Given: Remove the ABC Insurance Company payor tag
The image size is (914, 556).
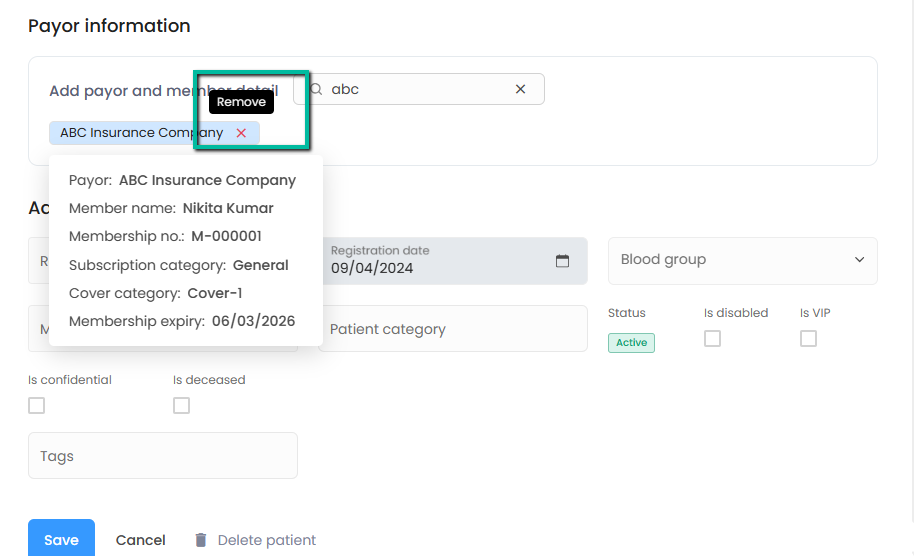Looking at the screenshot, I should pos(241,133).
